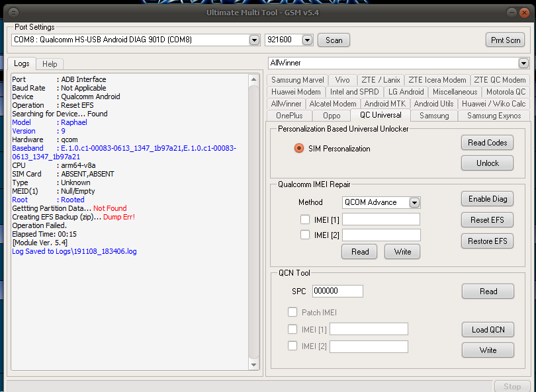Click the Read Codes button
The height and width of the screenshot is (392, 536).
click(487, 143)
